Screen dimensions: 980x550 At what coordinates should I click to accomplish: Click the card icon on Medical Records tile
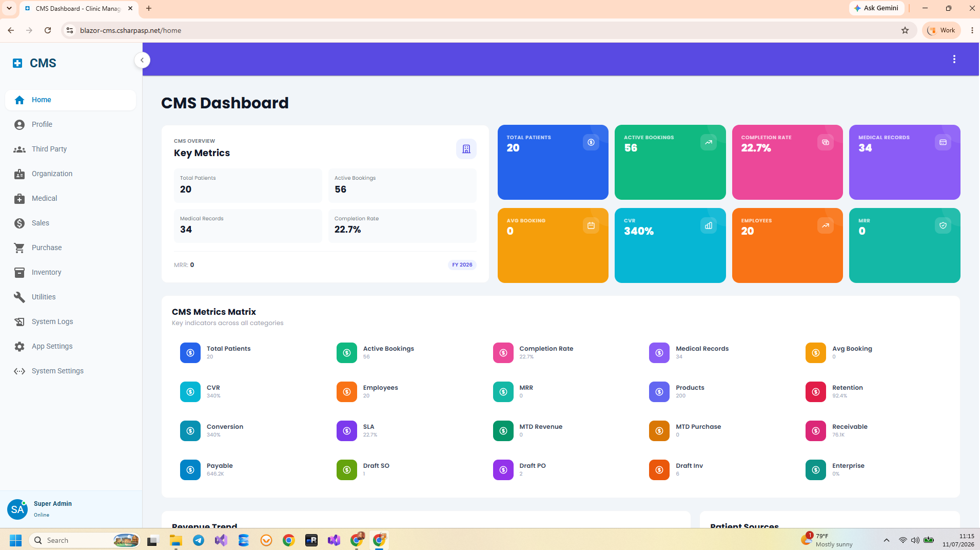pos(943,142)
